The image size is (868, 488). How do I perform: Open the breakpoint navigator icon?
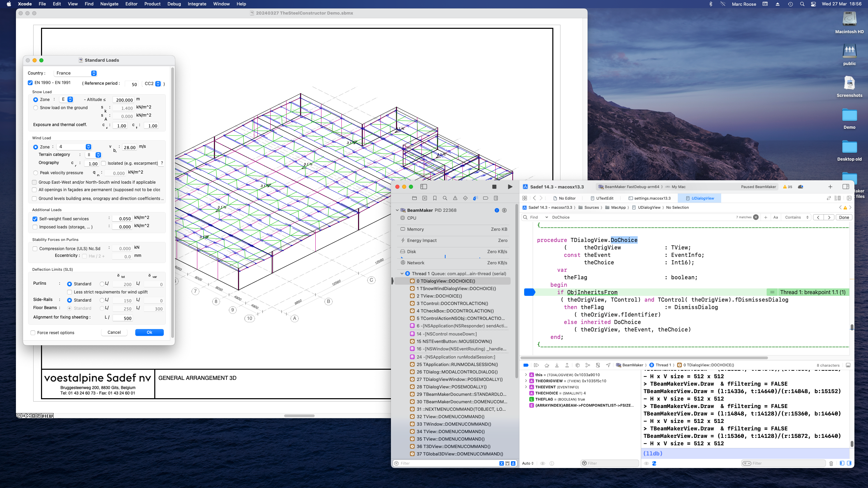point(486,198)
